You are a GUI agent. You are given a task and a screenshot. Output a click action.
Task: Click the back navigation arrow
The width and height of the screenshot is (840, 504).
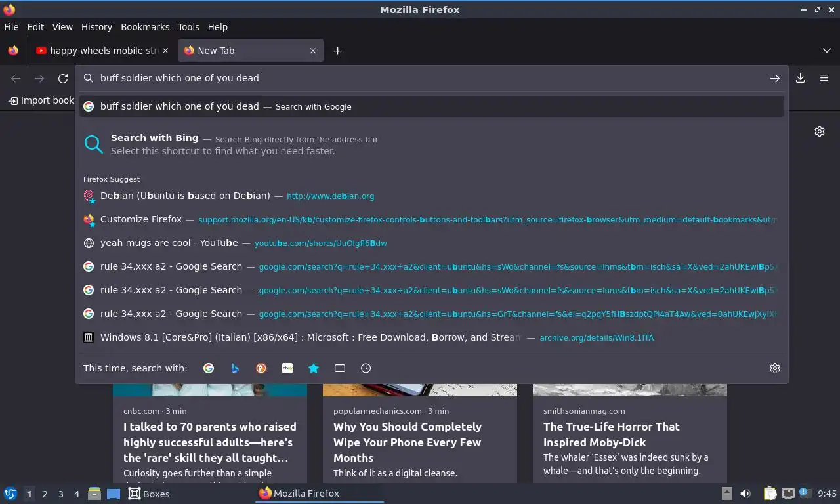point(16,78)
